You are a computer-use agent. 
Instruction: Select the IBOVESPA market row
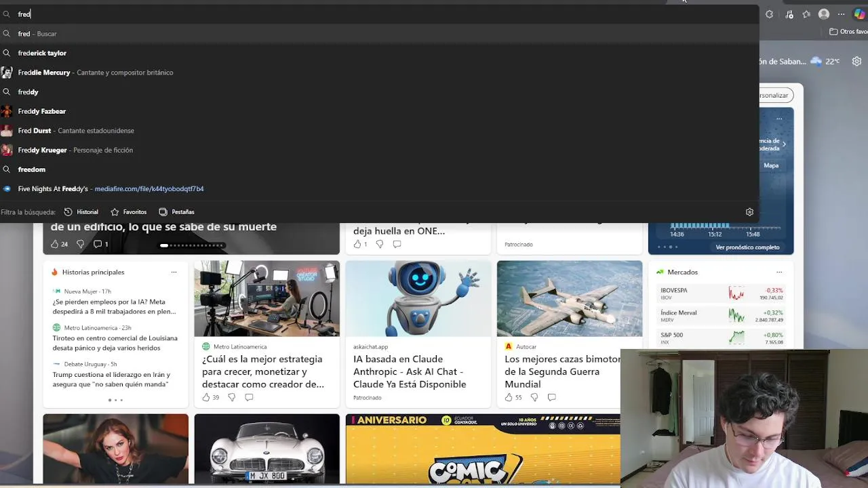[x=721, y=293]
